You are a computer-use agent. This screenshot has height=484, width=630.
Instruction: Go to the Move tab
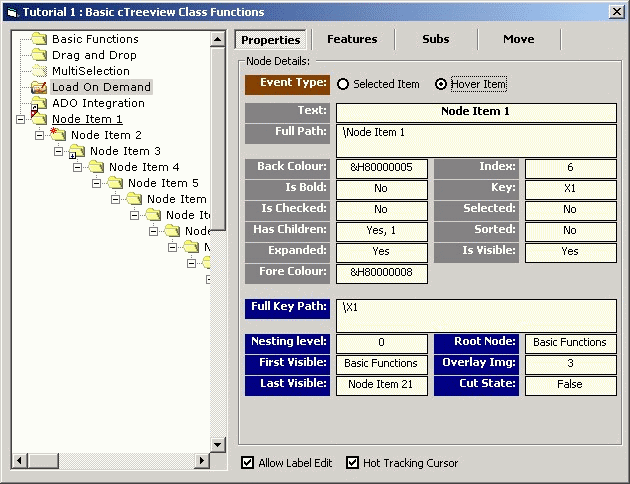click(x=518, y=39)
